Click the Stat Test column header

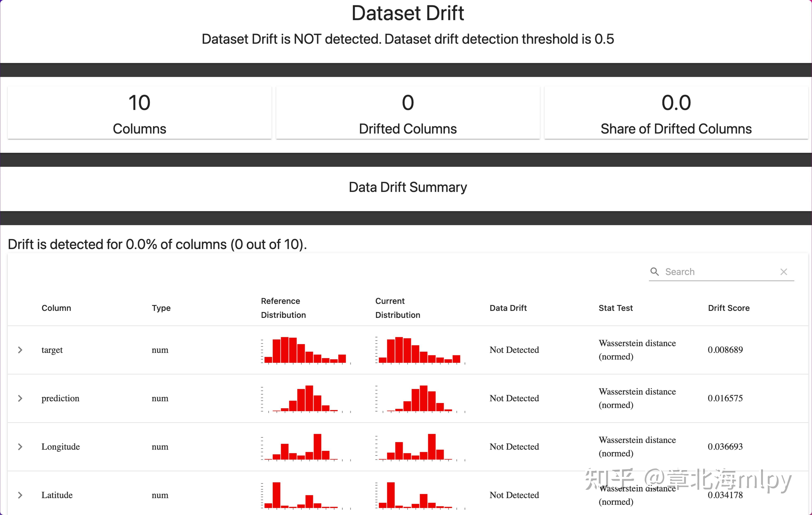tap(615, 308)
